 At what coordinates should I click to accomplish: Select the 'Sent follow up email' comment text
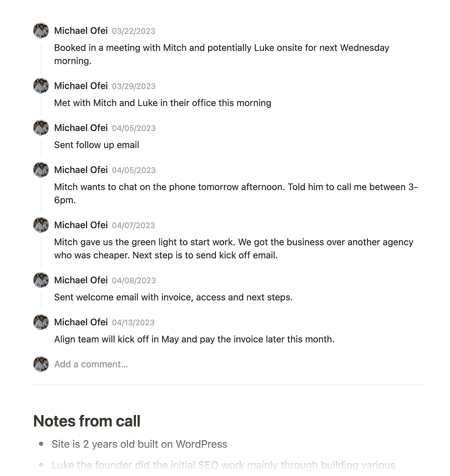pyautogui.click(x=97, y=145)
